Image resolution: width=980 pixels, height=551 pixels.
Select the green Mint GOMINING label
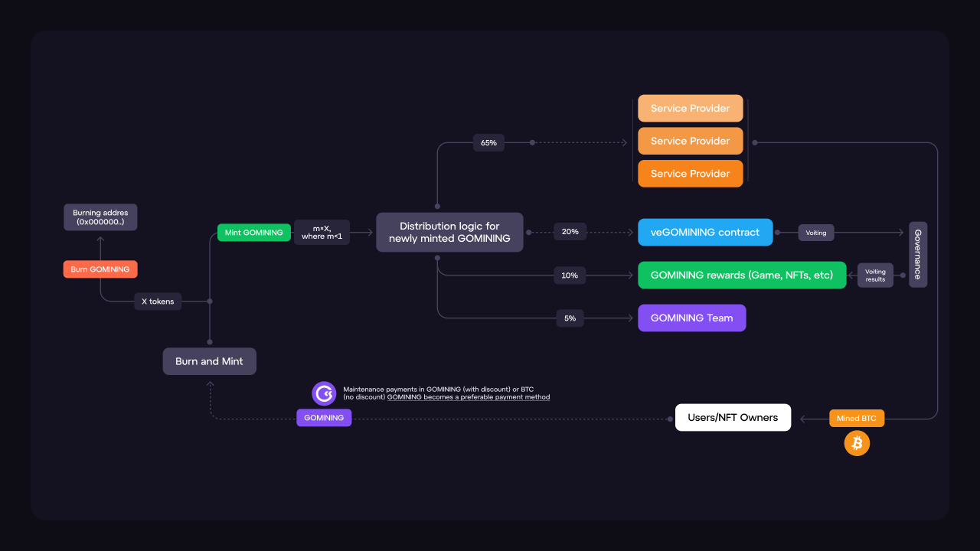pyautogui.click(x=253, y=233)
